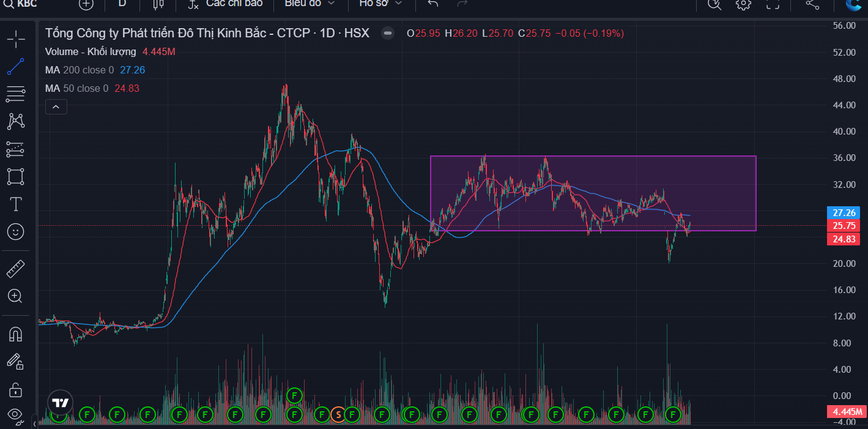Click the 56.00 price axis label
This screenshot has height=429, width=868.
[x=844, y=26]
